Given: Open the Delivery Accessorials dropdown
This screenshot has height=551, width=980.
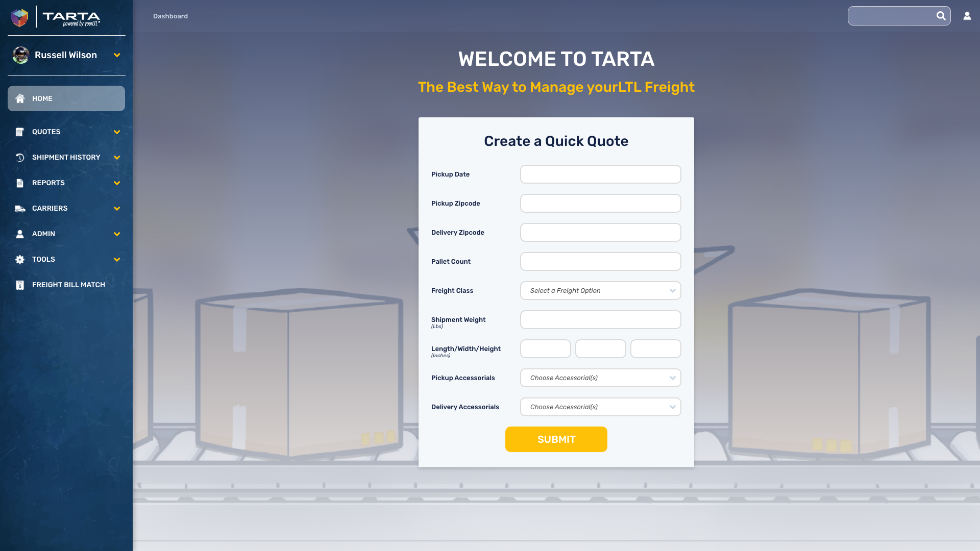Looking at the screenshot, I should [x=600, y=407].
